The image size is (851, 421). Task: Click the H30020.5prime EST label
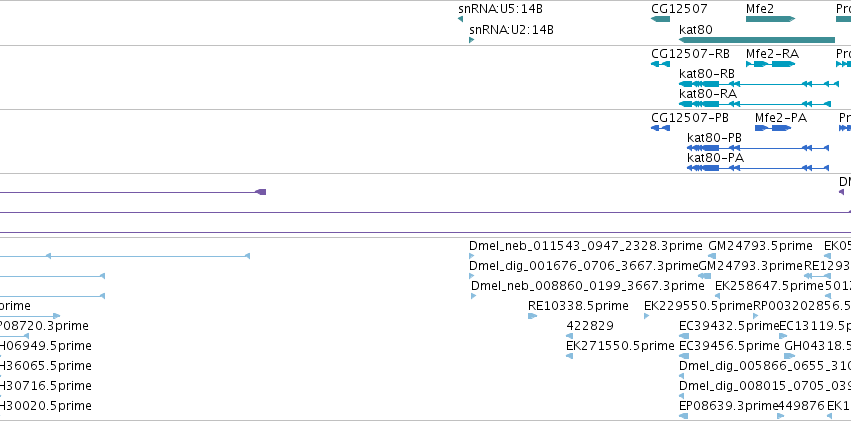(x=46, y=406)
